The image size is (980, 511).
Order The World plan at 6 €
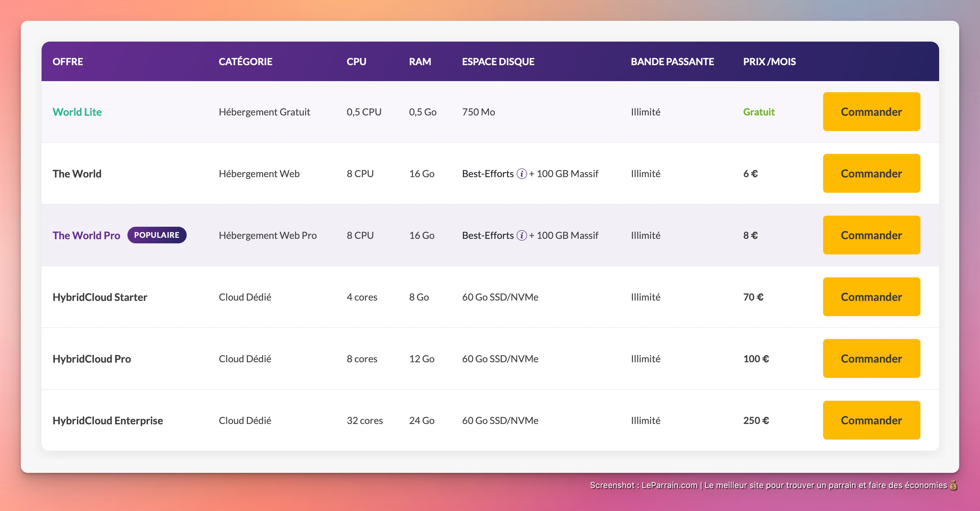pos(871,173)
